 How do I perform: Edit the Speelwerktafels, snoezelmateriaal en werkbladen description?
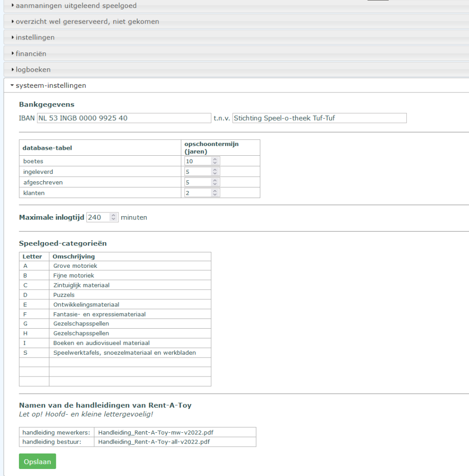[130, 353]
